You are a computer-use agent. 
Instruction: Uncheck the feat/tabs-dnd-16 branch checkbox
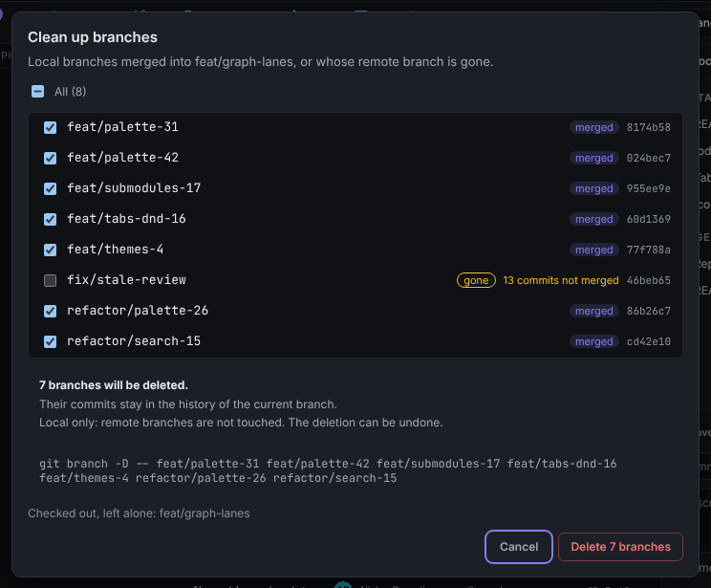point(51,219)
